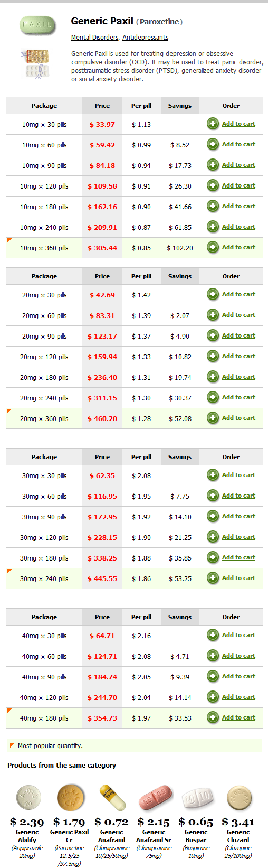Screen dimensions: 268x868
Task: Click the Generic Clozaril product name
Action: 238,836
